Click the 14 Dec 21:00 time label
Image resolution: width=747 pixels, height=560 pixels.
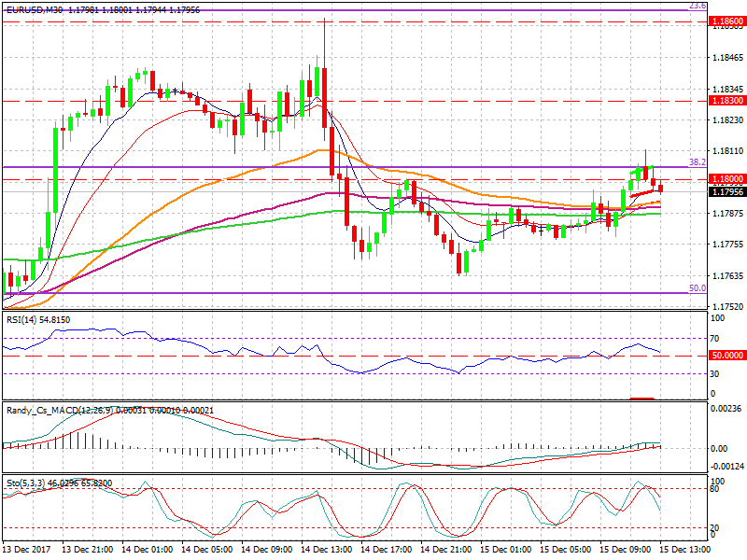446,549
